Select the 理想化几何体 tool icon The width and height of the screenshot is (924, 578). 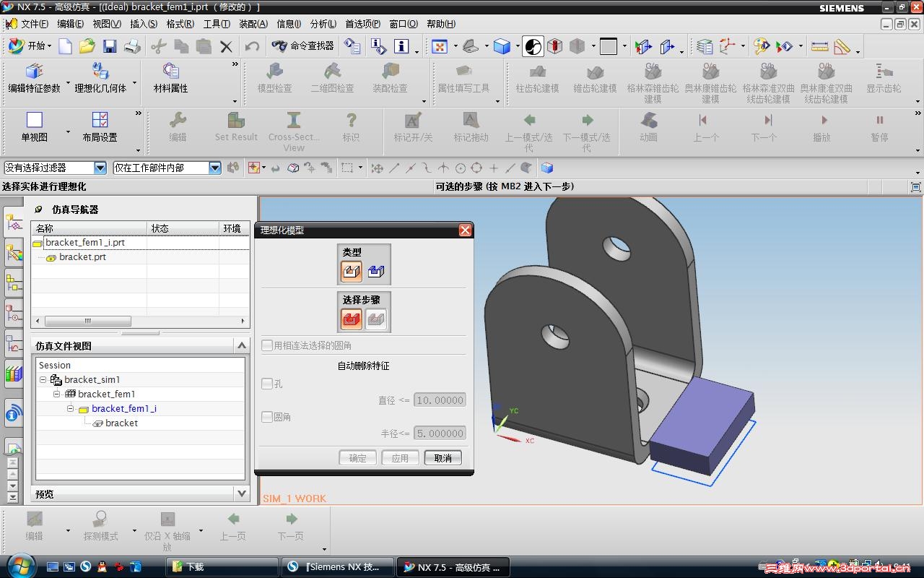(x=100, y=72)
